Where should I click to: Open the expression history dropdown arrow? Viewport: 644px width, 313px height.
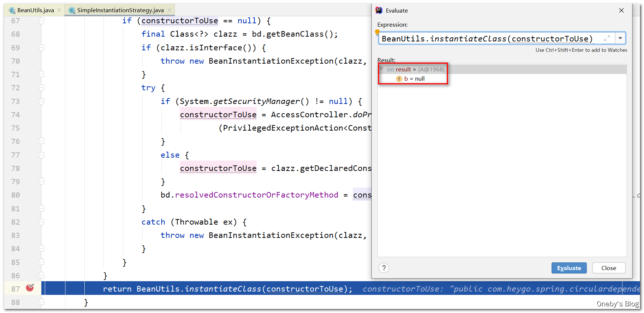pos(620,38)
